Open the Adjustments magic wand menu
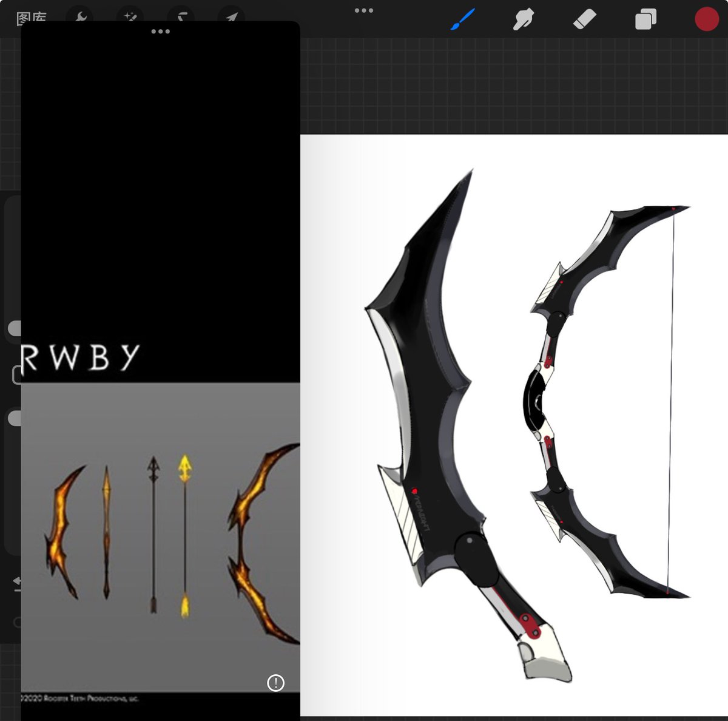The height and width of the screenshot is (721, 728). (130, 18)
